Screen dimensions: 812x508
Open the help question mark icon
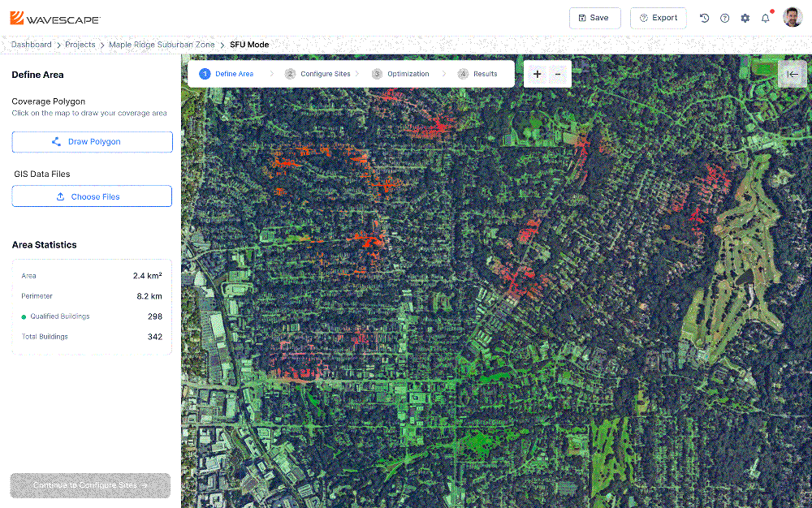click(724, 18)
